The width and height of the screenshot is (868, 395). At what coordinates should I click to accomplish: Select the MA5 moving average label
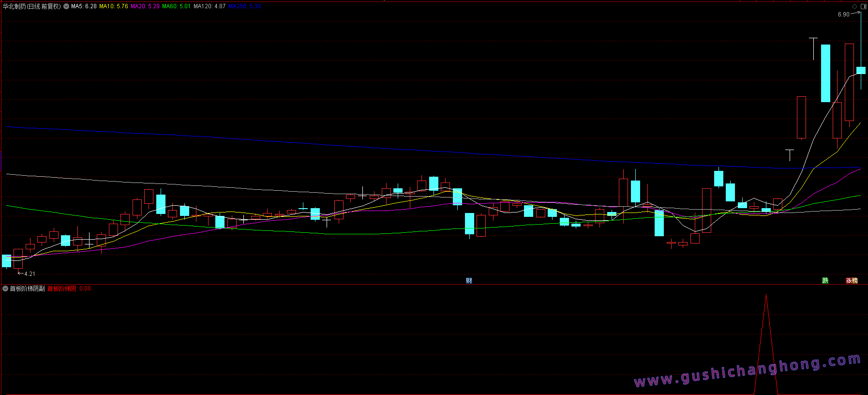[84, 6]
